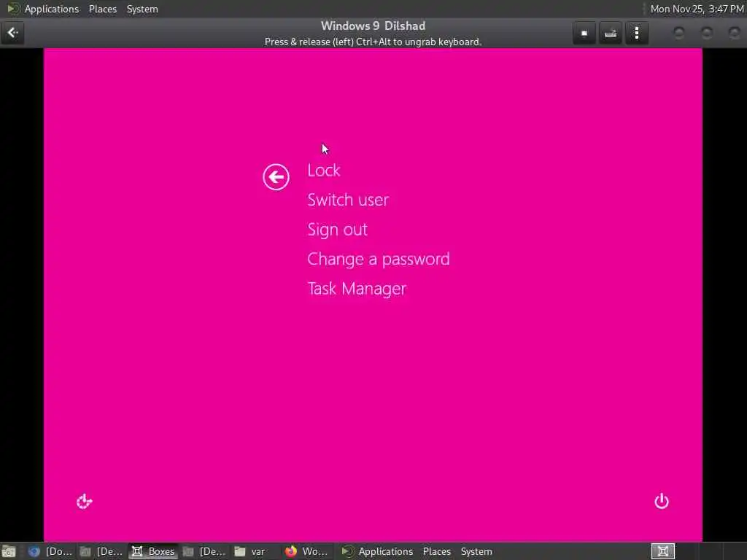Click the power icon in the guest screen
Image resolution: width=747 pixels, height=560 pixels.
tap(661, 501)
